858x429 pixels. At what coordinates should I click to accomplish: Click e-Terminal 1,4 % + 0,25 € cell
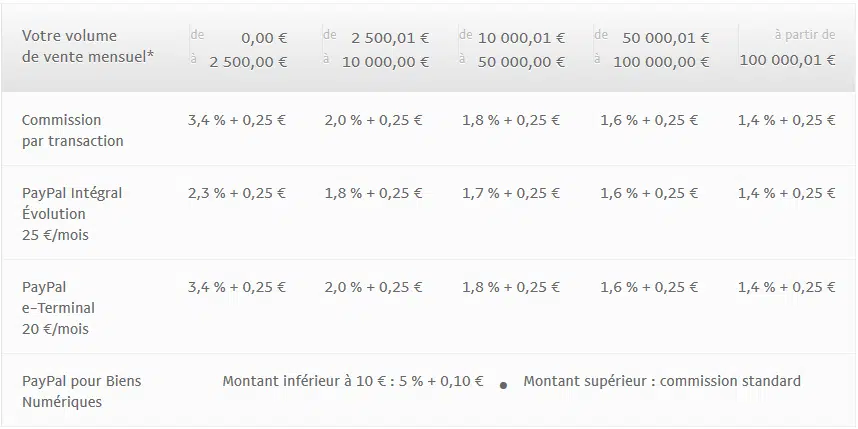pos(787,287)
